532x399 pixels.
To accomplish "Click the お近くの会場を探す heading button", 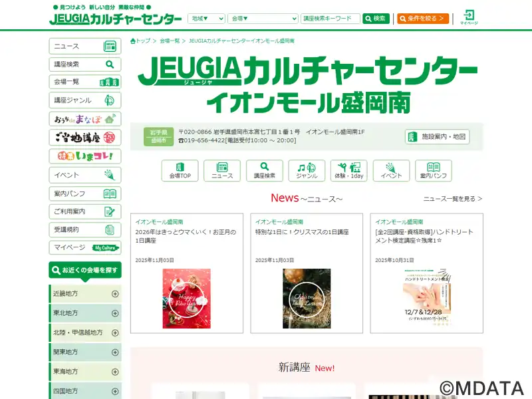I will (85, 271).
